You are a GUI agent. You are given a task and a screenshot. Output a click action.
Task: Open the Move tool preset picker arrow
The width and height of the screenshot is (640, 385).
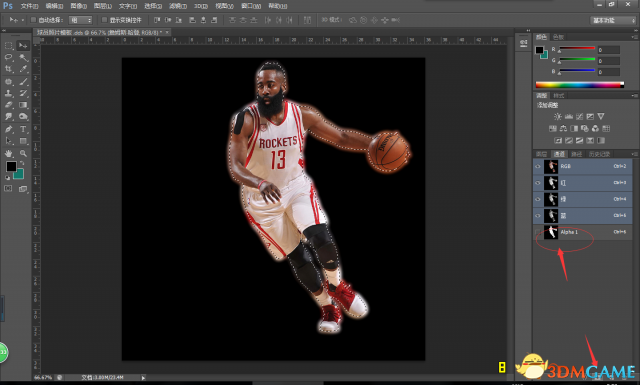pyautogui.click(x=22, y=20)
